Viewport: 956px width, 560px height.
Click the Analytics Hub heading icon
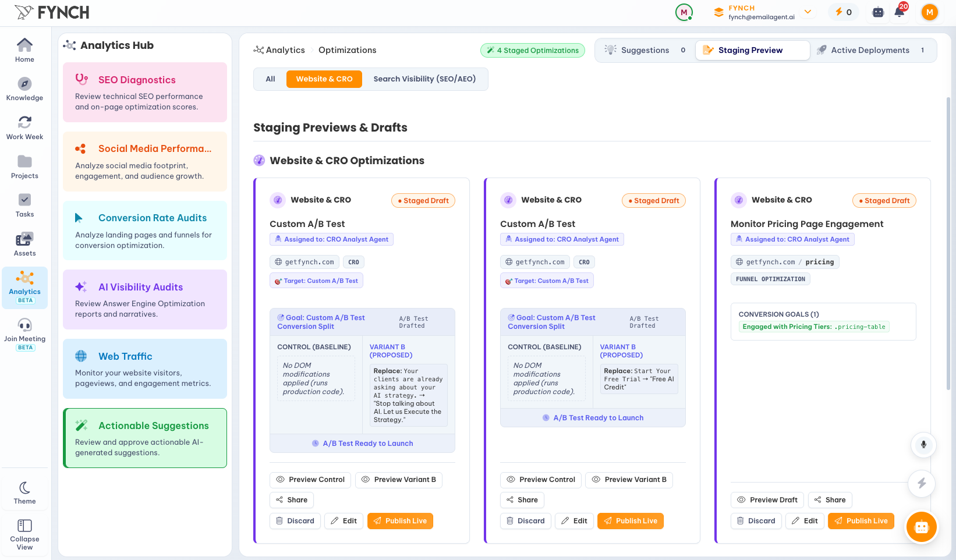(x=69, y=45)
